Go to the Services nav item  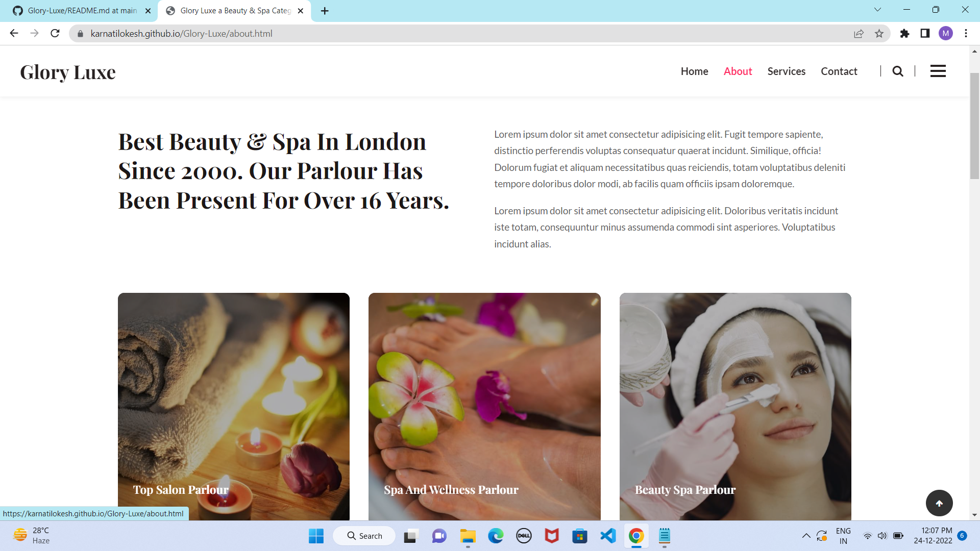coord(786,71)
